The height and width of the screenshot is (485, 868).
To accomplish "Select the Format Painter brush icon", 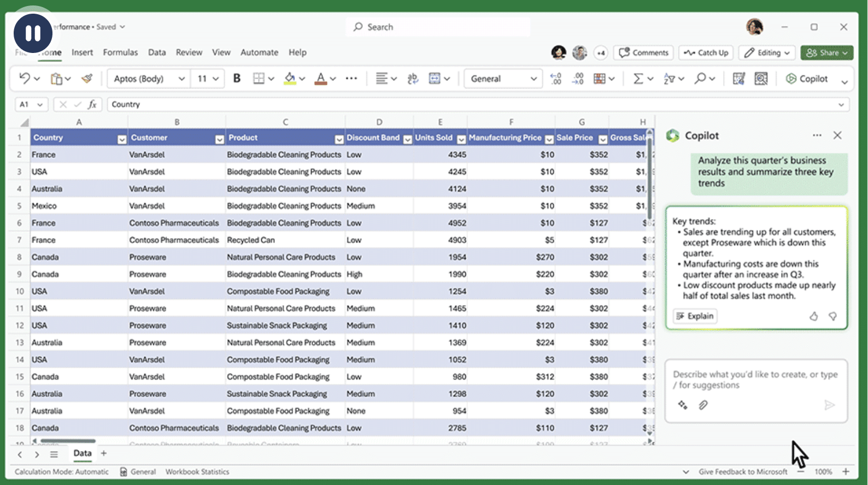I will pyautogui.click(x=87, y=79).
